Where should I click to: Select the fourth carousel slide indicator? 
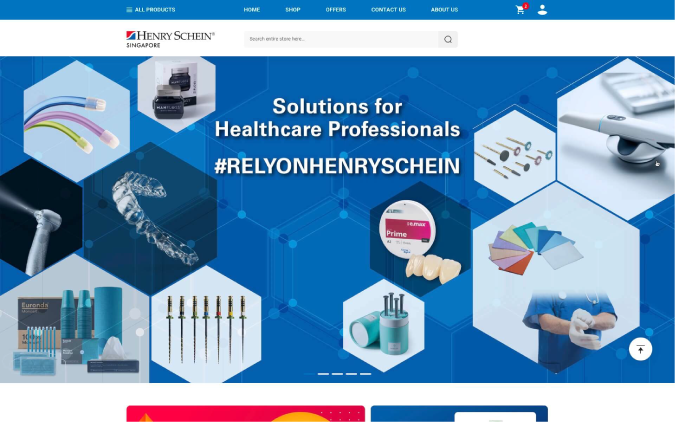(x=351, y=374)
